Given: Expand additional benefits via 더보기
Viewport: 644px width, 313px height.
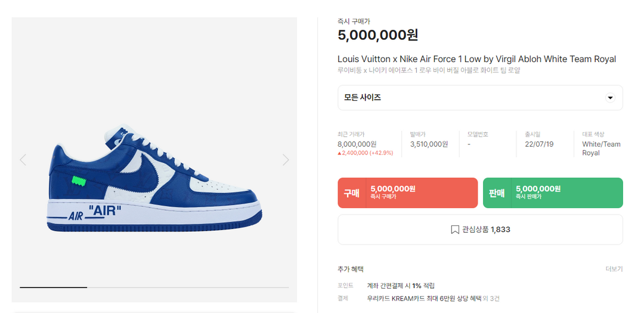Looking at the screenshot, I should pos(614,269).
